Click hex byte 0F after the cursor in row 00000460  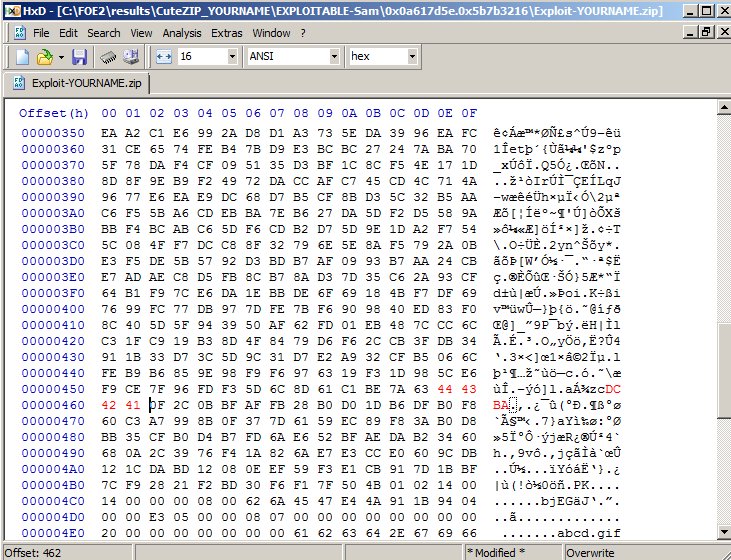pos(157,405)
